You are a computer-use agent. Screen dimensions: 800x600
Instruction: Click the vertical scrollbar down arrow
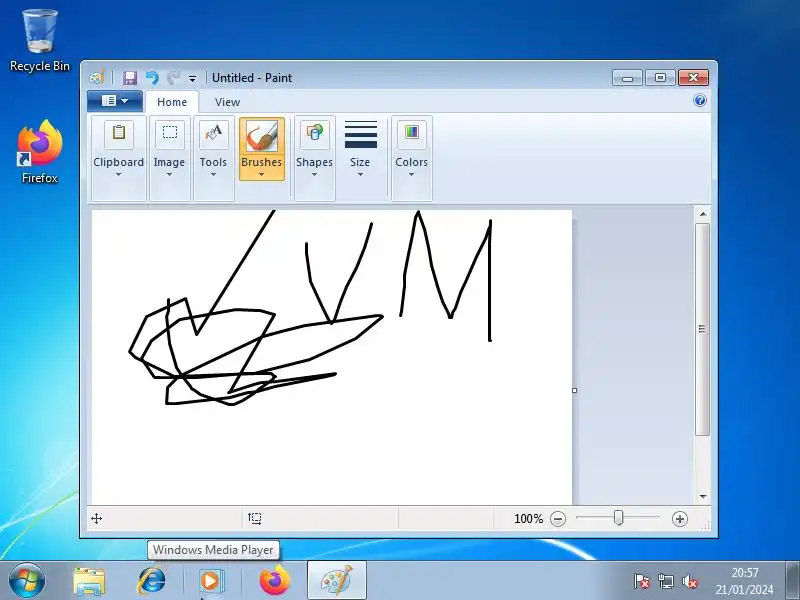pos(703,496)
